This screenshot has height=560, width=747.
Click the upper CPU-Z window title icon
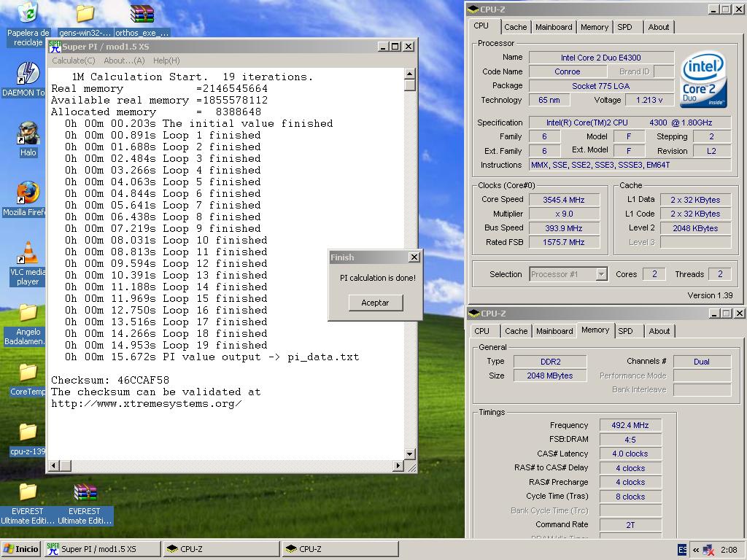click(473, 9)
